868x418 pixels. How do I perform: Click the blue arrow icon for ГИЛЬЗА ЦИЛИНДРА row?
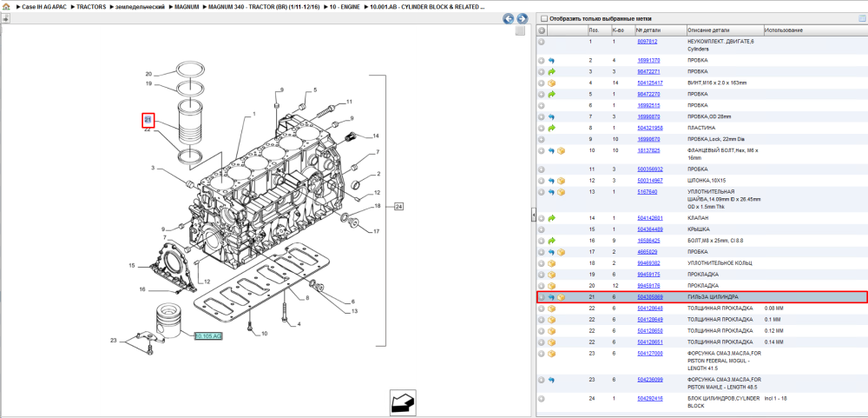(551, 297)
